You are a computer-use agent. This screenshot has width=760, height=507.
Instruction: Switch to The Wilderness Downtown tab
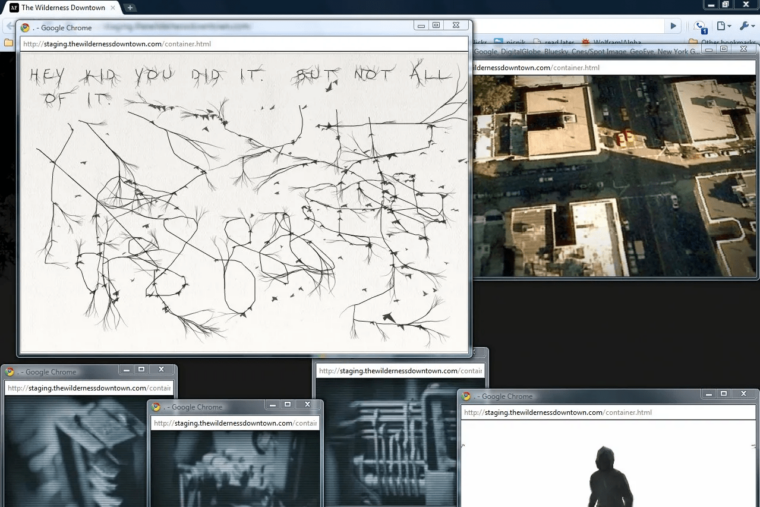point(60,7)
